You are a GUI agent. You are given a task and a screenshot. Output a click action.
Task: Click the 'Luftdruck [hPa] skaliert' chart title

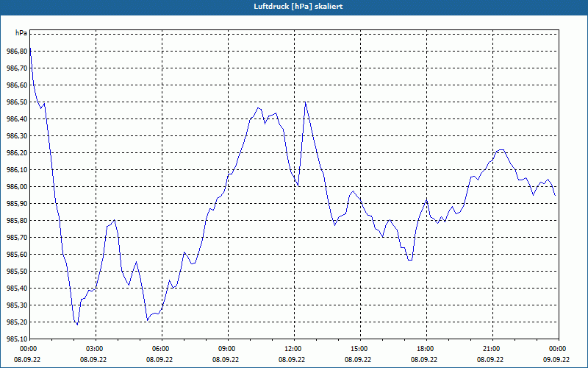298,7
